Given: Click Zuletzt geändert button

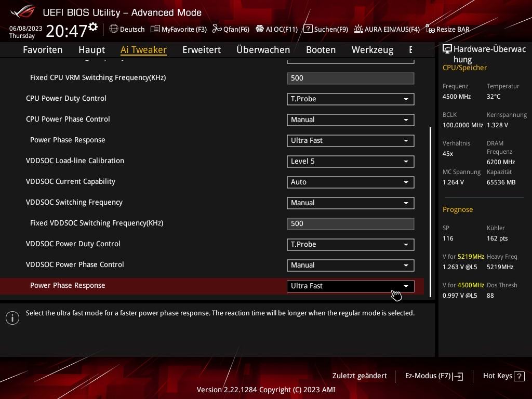Looking at the screenshot, I should coord(360,376).
